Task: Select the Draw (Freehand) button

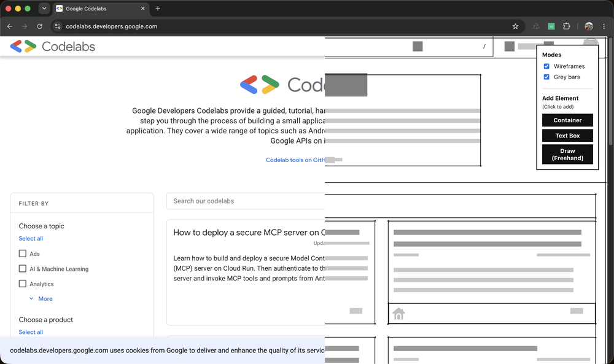Action: 567,154
